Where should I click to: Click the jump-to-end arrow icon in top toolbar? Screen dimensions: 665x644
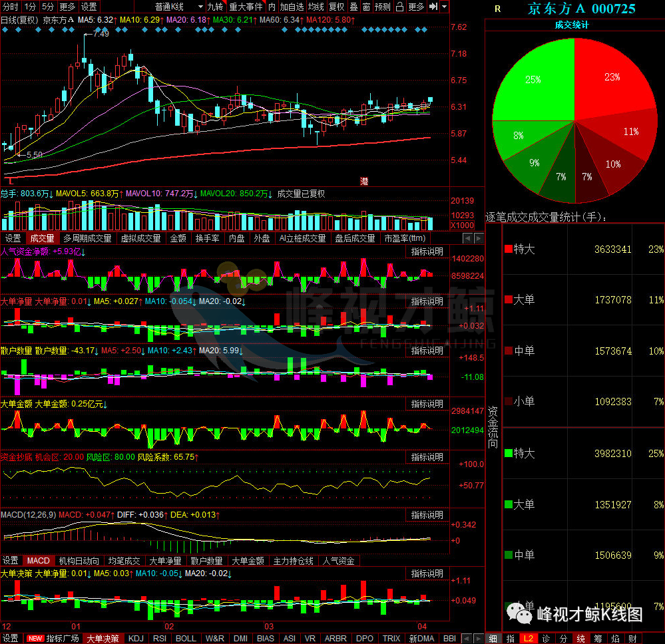pos(433,7)
